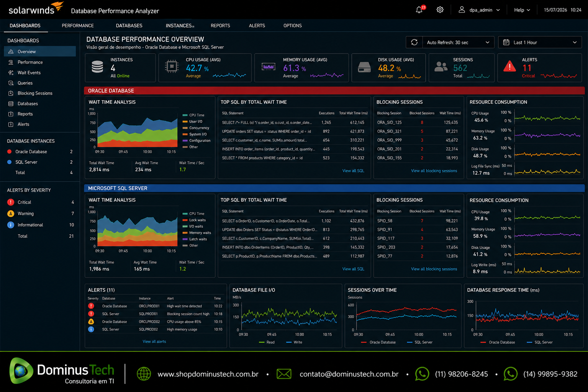588x392 pixels.
Task: Open Reports top tab
Action: [220, 26]
